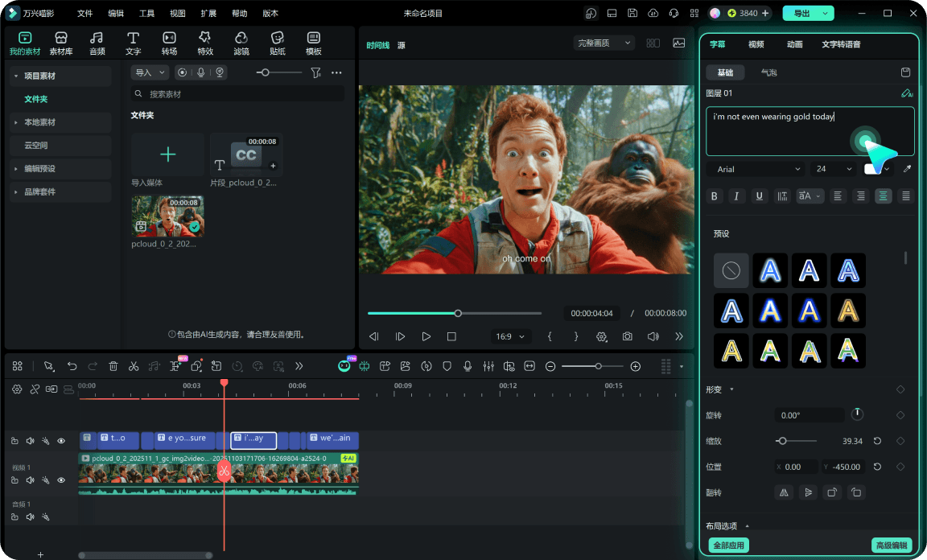Open the Arial font dropdown
The image size is (927, 560).
click(x=756, y=169)
